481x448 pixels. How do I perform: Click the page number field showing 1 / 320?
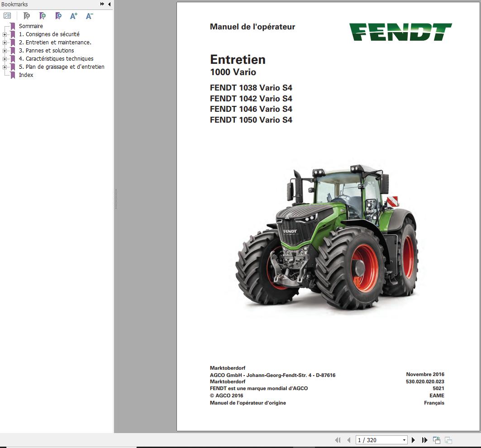(381, 440)
